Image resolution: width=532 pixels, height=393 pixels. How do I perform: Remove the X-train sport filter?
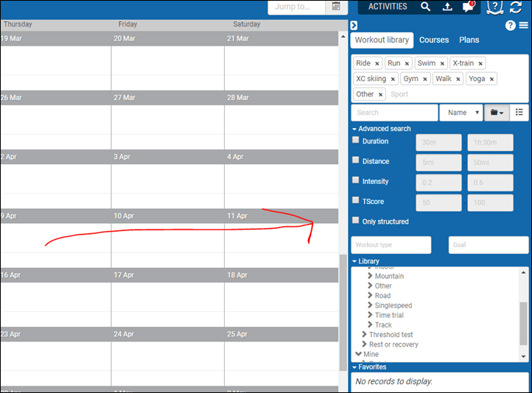[x=480, y=64]
